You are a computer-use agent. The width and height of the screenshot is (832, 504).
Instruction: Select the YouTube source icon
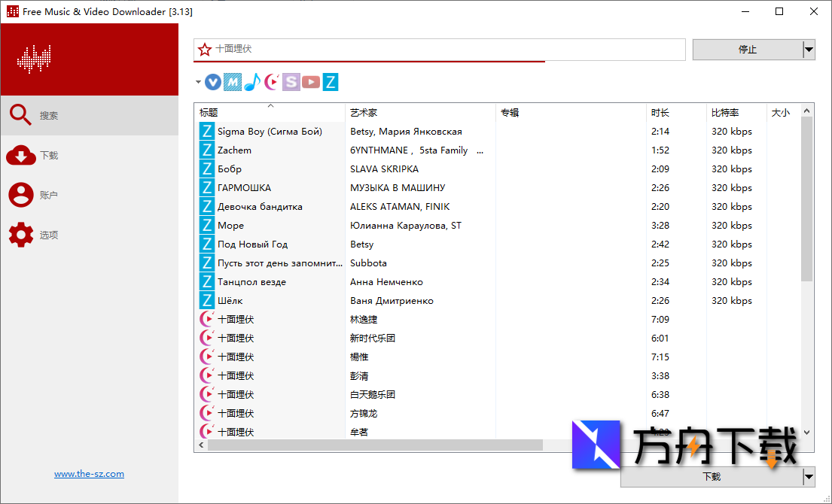tap(311, 82)
